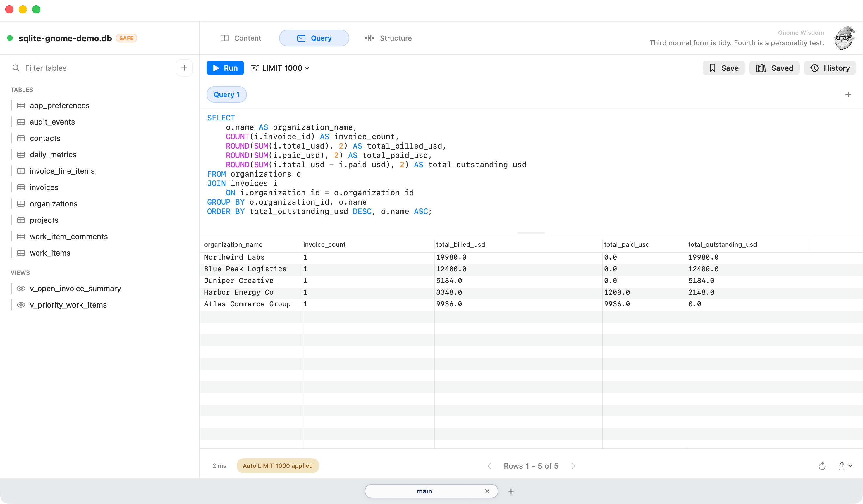This screenshot has width=863, height=504.
Task: Click the green connection status dot
Action: point(10,38)
